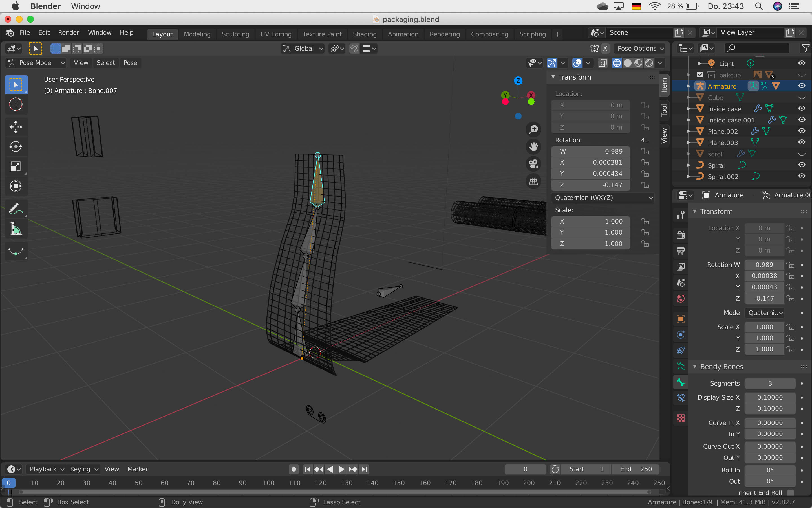The image size is (812, 508).
Task: Uncheck the bakcup collection checkbox
Action: point(700,75)
